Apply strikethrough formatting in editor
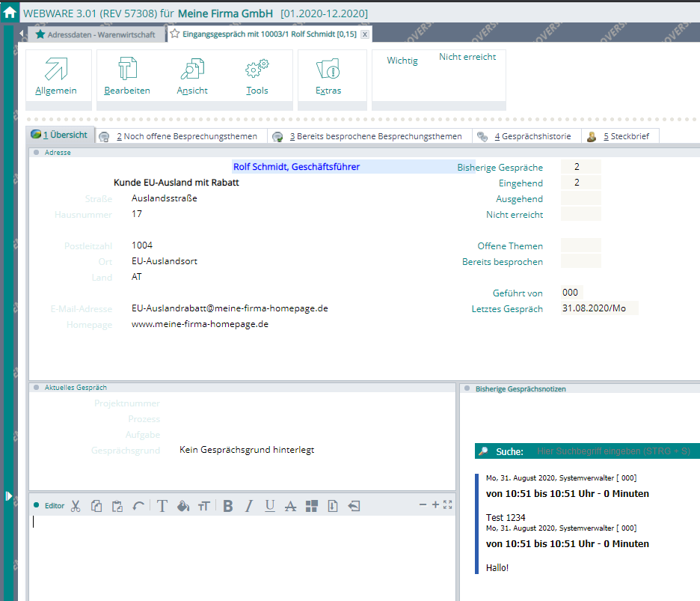Viewport: 700px width, 601px height. coord(291,506)
